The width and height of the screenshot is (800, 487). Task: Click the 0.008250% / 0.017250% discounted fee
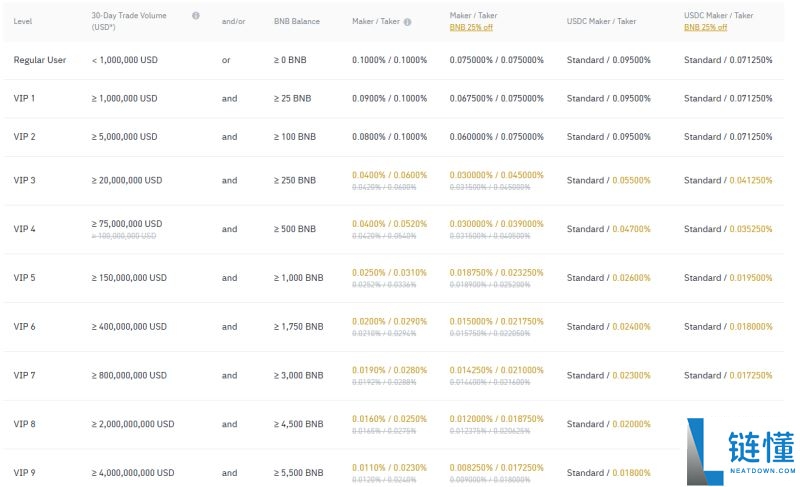(496, 468)
